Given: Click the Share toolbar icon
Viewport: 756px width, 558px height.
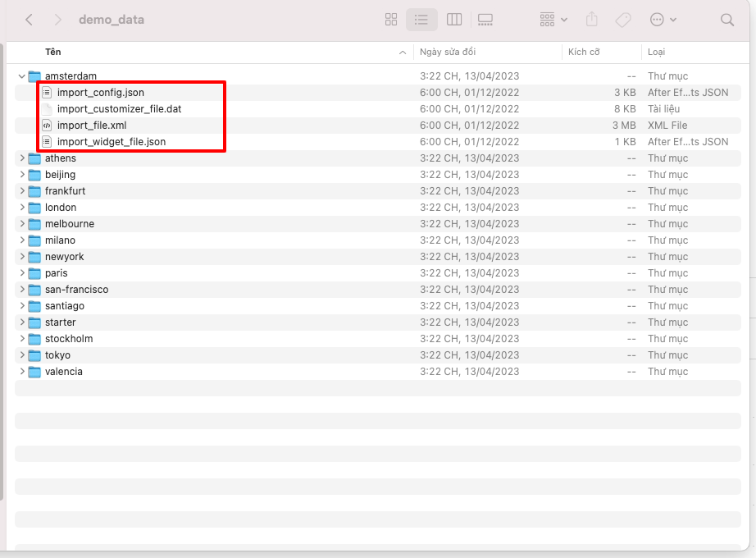Looking at the screenshot, I should 591,20.
